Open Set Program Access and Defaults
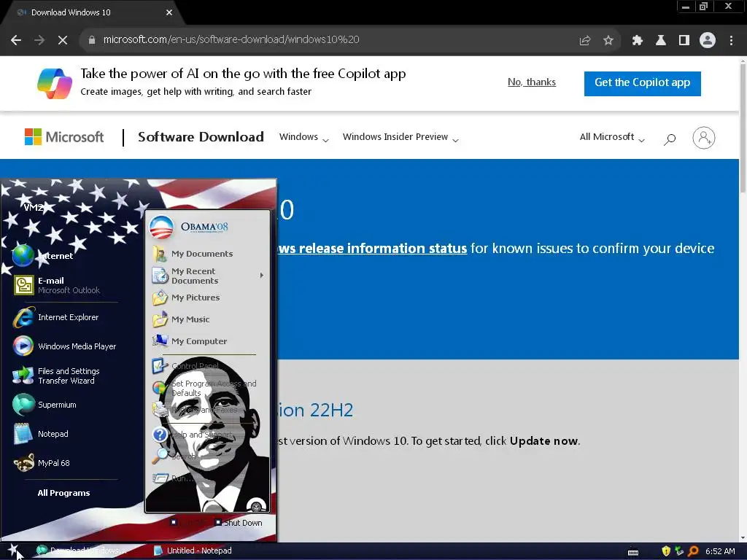The width and height of the screenshot is (747, 560). (x=204, y=388)
